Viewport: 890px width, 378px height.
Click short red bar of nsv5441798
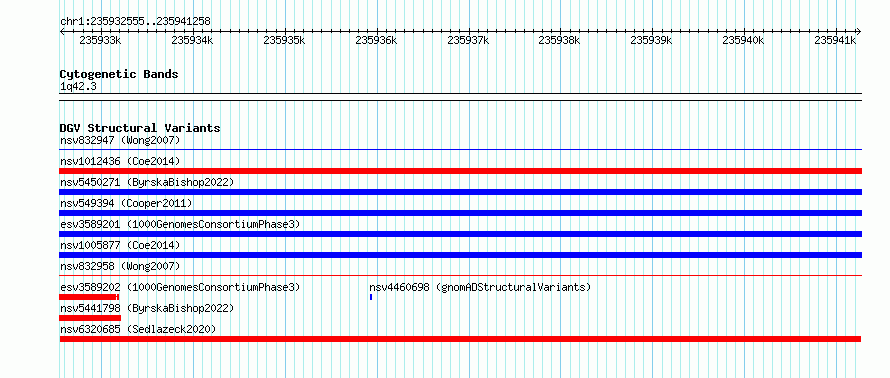90,318
